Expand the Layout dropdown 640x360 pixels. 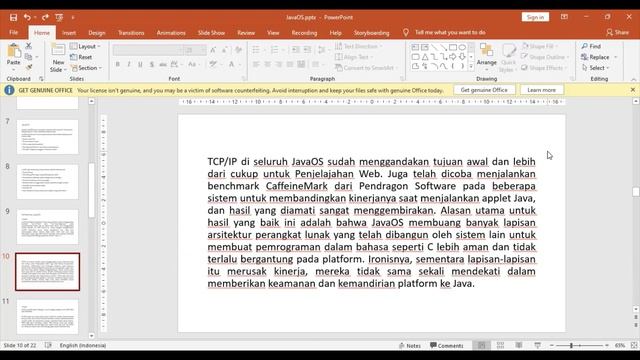[x=85, y=47]
